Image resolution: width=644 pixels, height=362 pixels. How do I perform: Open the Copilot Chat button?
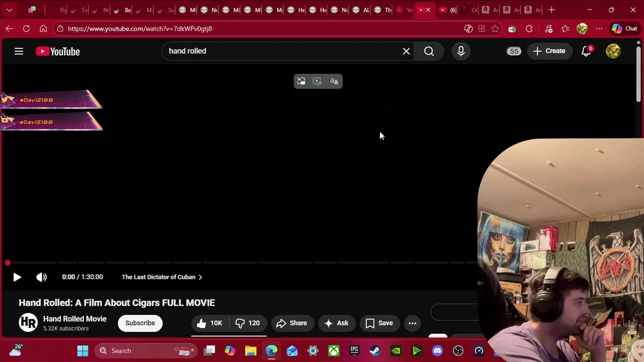pyautogui.click(x=624, y=29)
